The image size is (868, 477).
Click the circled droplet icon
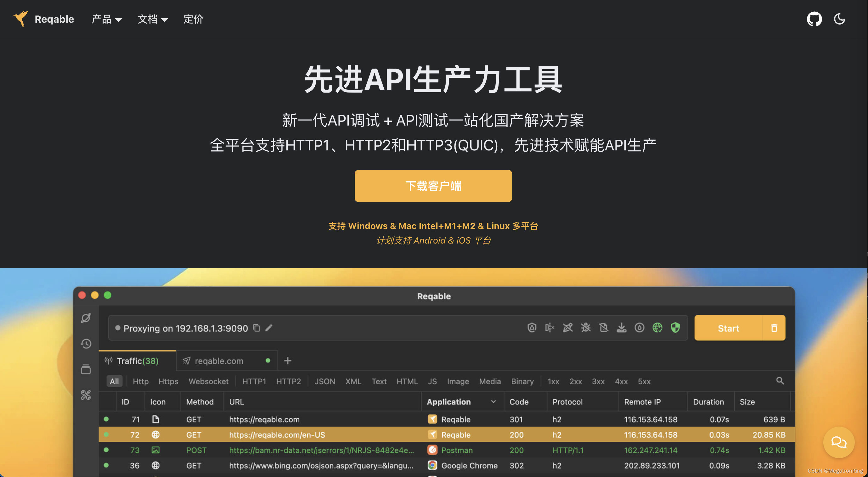[639, 328]
